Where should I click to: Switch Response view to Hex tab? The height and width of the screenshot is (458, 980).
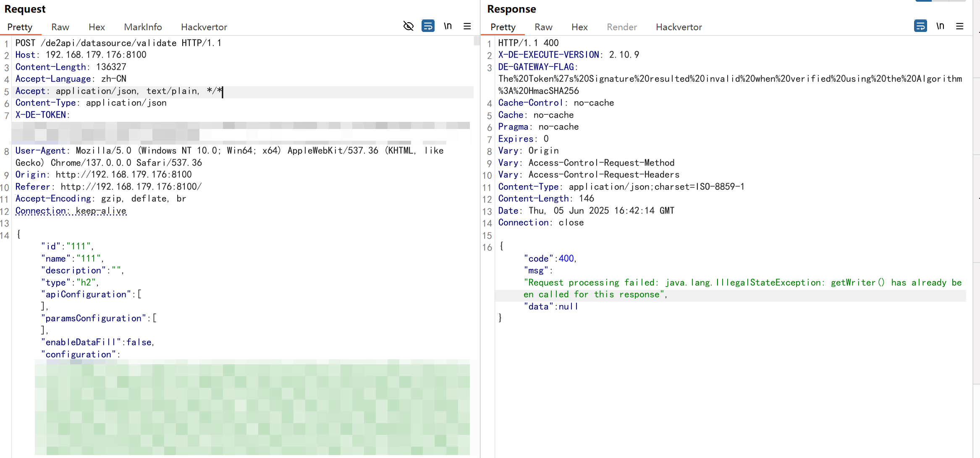(x=579, y=27)
